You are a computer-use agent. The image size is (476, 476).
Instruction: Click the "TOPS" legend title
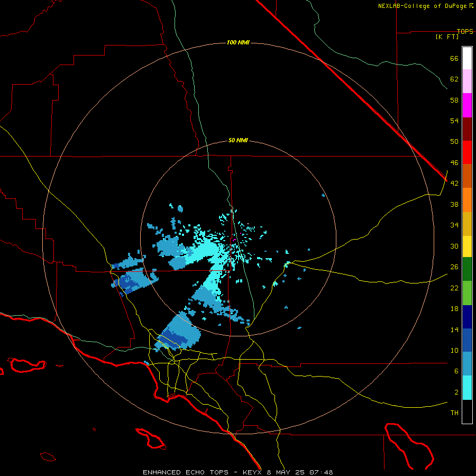[465, 31]
